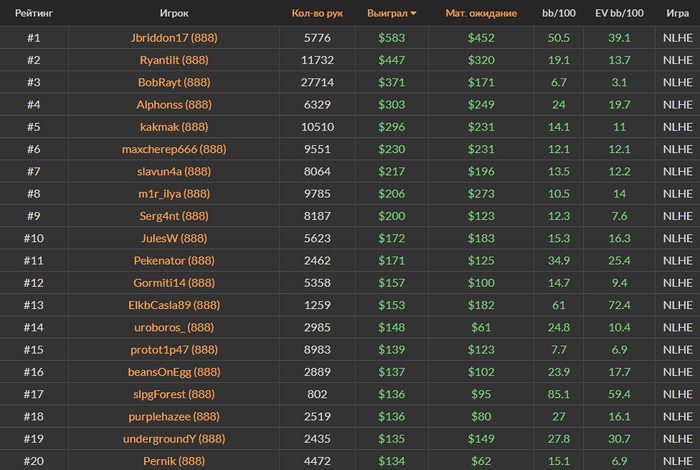
Task: Select player Alphonss (888)
Action: pos(174,104)
